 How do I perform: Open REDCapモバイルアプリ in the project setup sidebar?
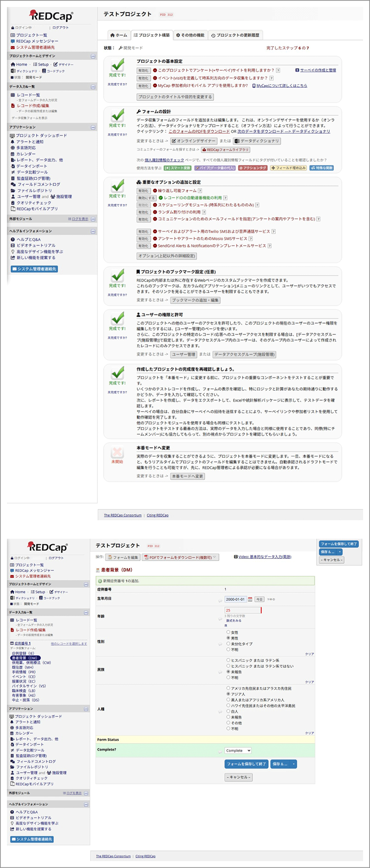37,209
